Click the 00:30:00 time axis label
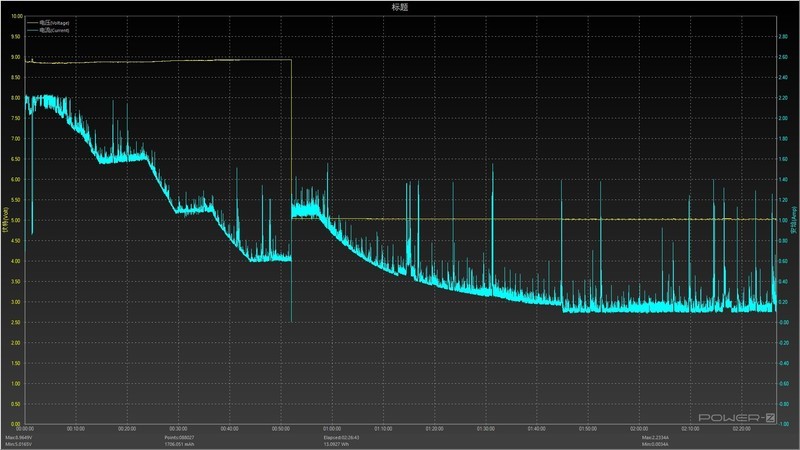The width and height of the screenshot is (800, 450). [x=180, y=428]
